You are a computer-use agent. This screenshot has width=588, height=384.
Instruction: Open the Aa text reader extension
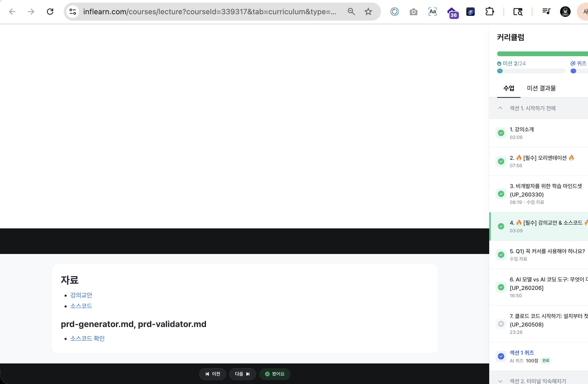[x=433, y=12]
